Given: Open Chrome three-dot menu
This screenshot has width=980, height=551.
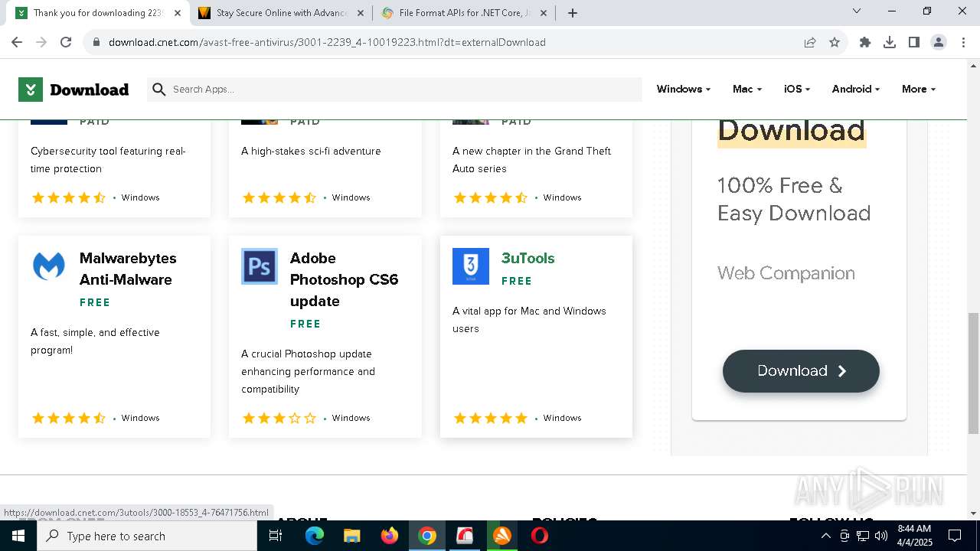Looking at the screenshot, I should [x=963, y=42].
